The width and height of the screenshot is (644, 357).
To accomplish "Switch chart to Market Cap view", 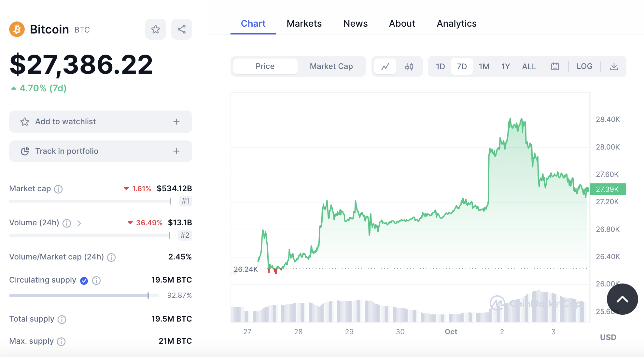I will 331,66.
